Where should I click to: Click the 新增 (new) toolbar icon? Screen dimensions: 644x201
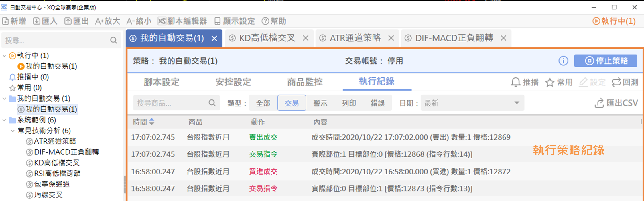[6, 21]
